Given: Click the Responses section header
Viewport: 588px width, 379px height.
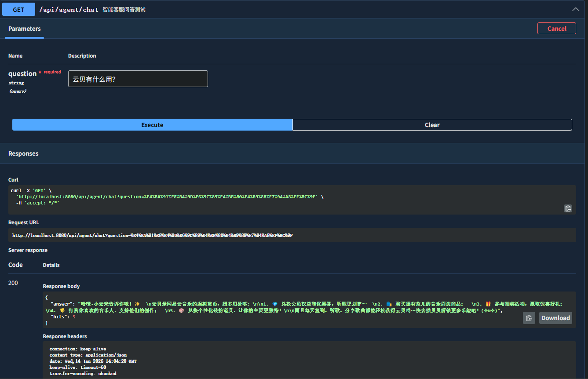Looking at the screenshot, I should point(23,153).
